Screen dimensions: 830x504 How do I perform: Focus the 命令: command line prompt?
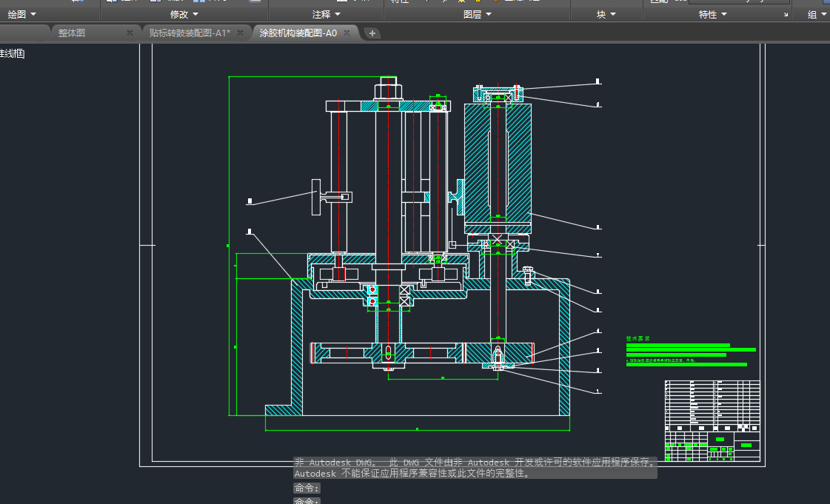(x=307, y=488)
